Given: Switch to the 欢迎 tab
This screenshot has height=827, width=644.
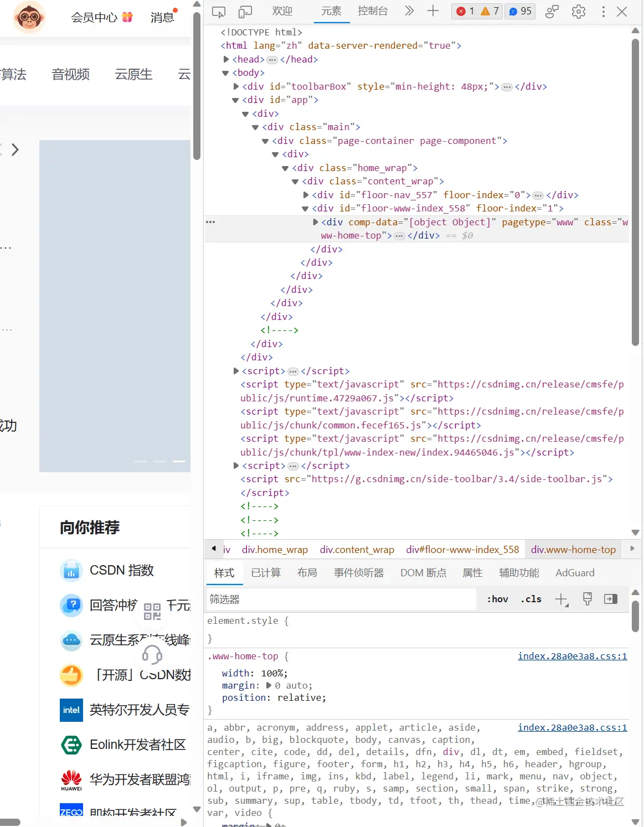Looking at the screenshot, I should pyautogui.click(x=282, y=11).
